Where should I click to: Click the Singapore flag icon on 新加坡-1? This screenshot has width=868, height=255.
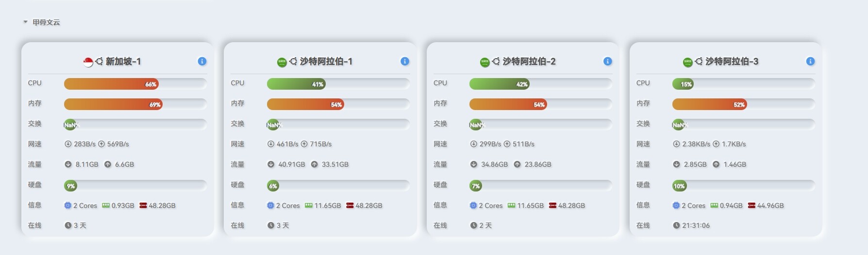click(x=88, y=62)
